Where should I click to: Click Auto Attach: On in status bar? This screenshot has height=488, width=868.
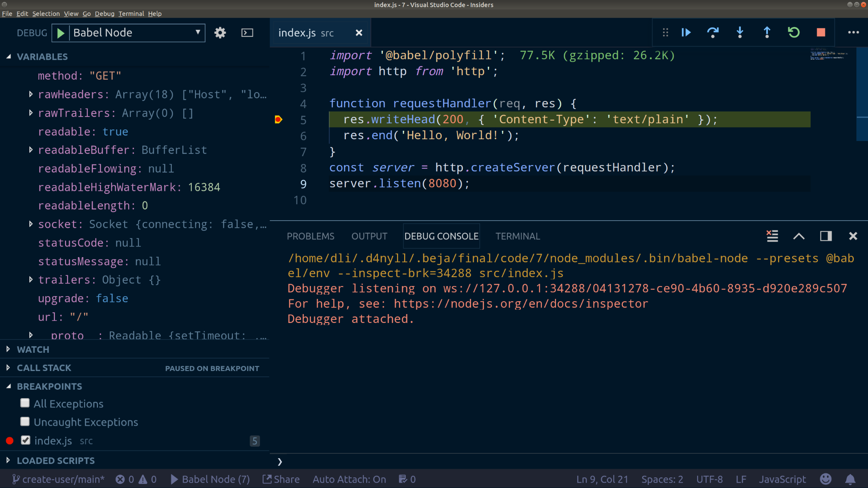point(349,479)
